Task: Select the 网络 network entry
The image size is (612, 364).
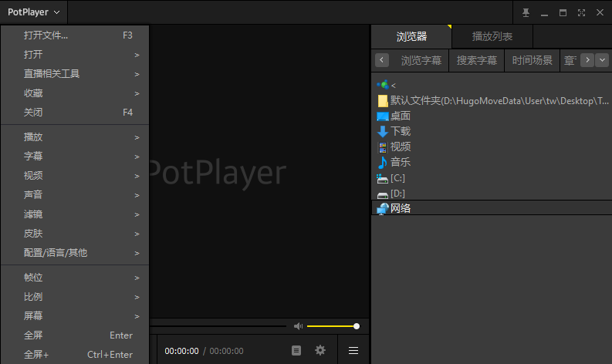Action: [492, 208]
